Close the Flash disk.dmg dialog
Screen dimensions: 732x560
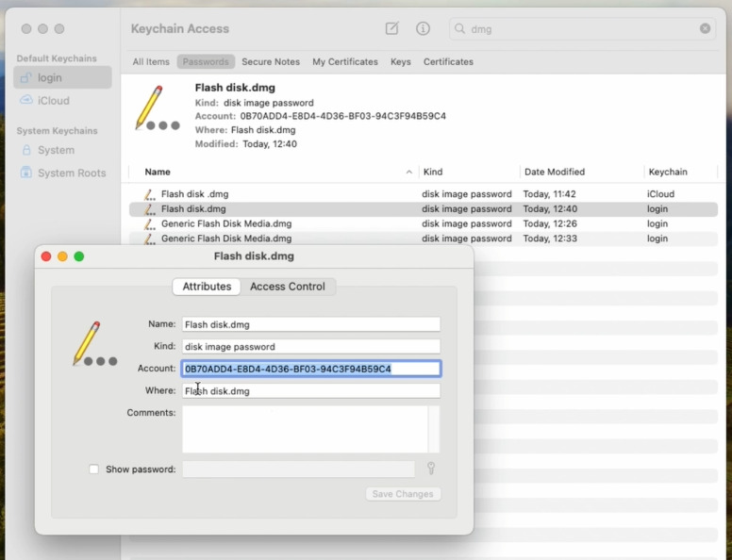coord(46,256)
